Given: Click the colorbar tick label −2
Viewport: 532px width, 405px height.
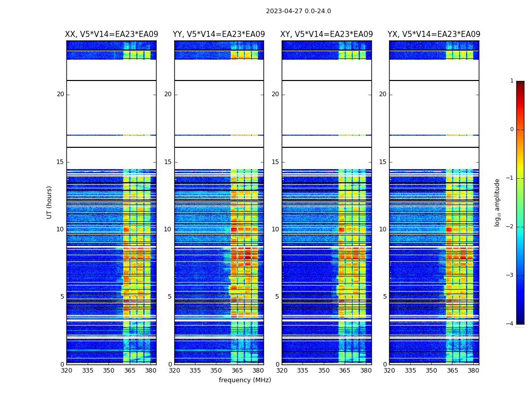Looking at the screenshot, I should coord(510,227).
